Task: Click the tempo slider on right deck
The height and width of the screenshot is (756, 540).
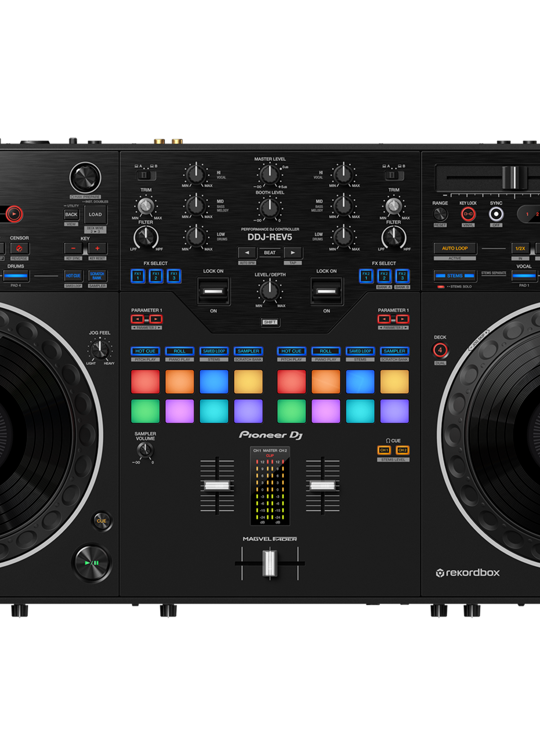Action: pos(514,177)
